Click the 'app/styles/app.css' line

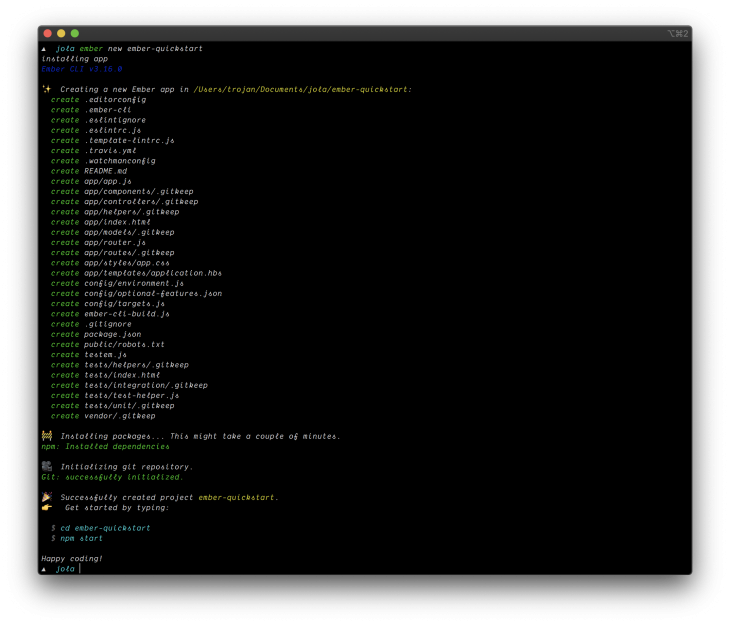point(110,263)
